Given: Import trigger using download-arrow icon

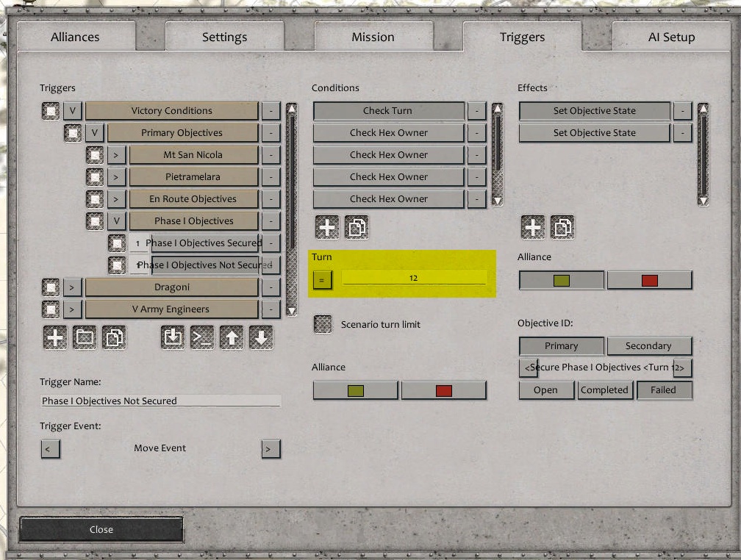Looking at the screenshot, I should pyautogui.click(x=173, y=337).
